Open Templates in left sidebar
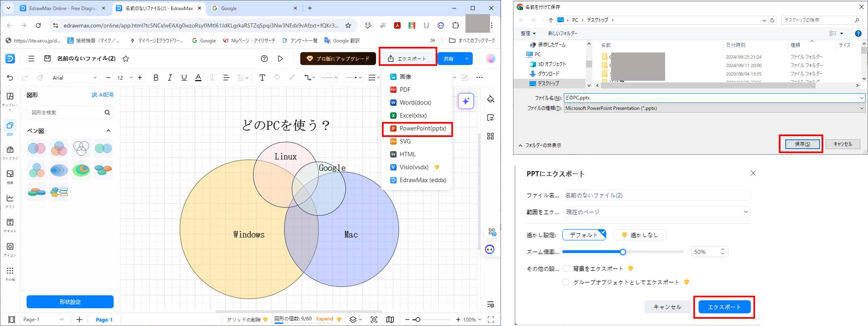Screen dimensions: 868x326 [10, 101]
